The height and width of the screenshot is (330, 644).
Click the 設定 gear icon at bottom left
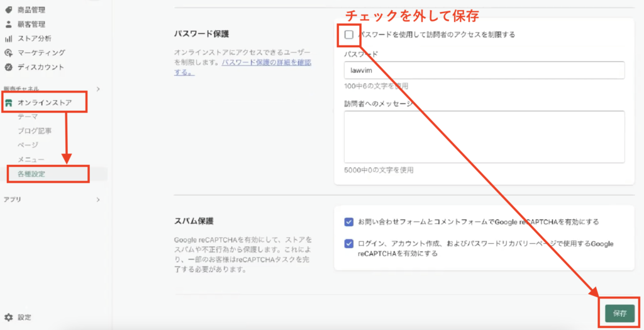coord(9,317)
